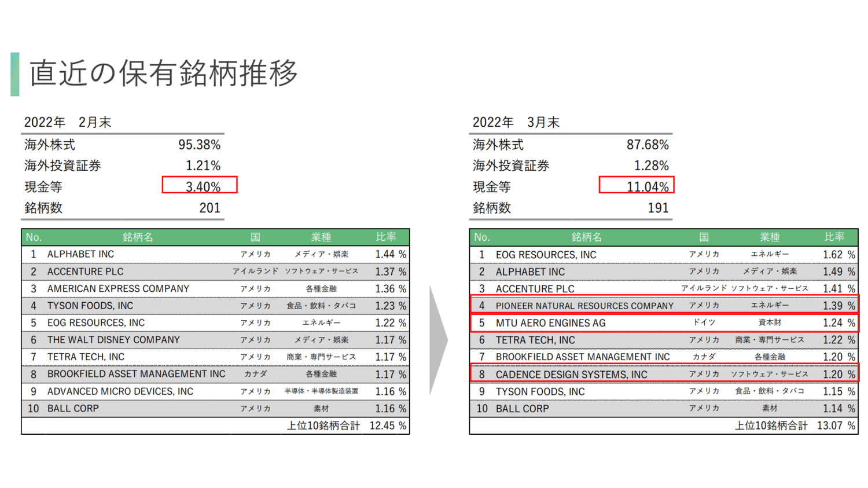Select the 半導体・半導体製造装置 industry cell
Screen dimensions: 868x488
(x=321, y=391)
